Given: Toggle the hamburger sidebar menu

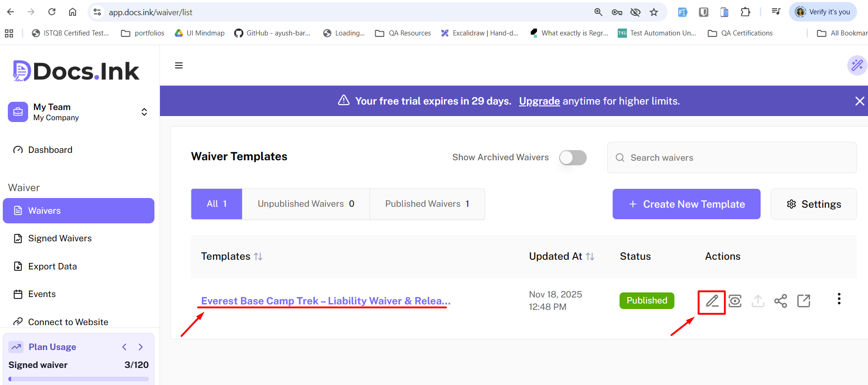Looking at the screenshot, I should pyautogui.click(x=179, y=65).
